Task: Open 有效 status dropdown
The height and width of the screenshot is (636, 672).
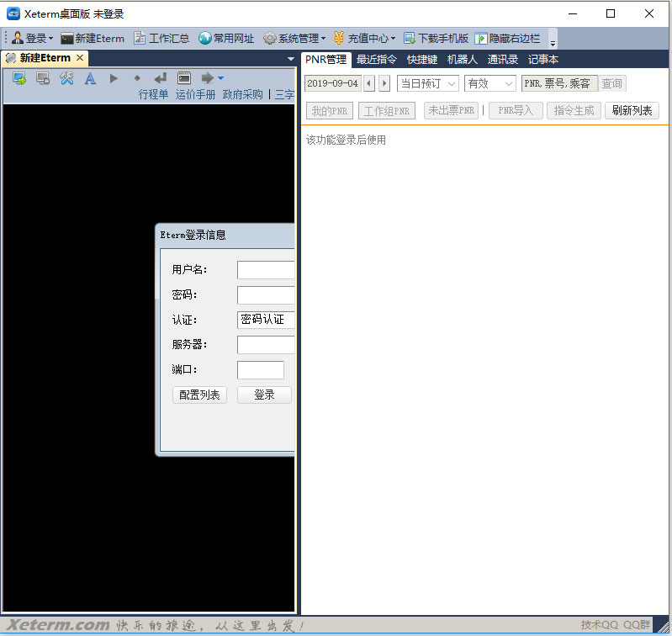Action: [489, 83]
